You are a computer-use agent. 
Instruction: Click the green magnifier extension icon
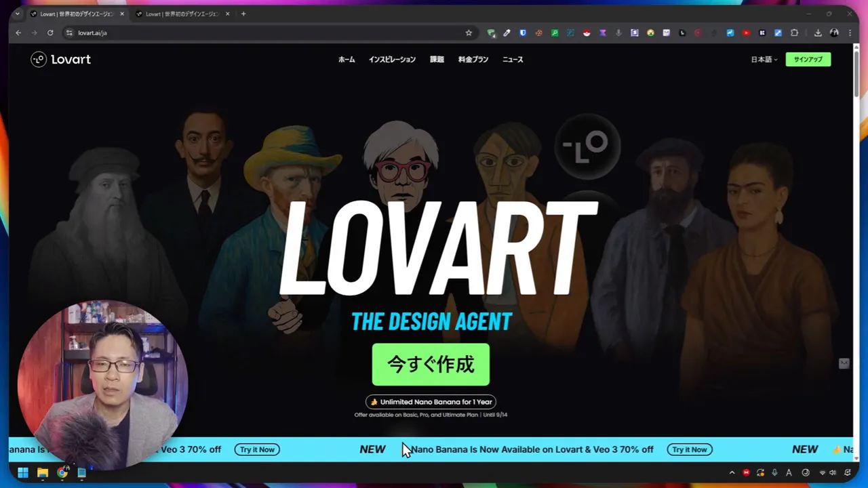point(555,33)
